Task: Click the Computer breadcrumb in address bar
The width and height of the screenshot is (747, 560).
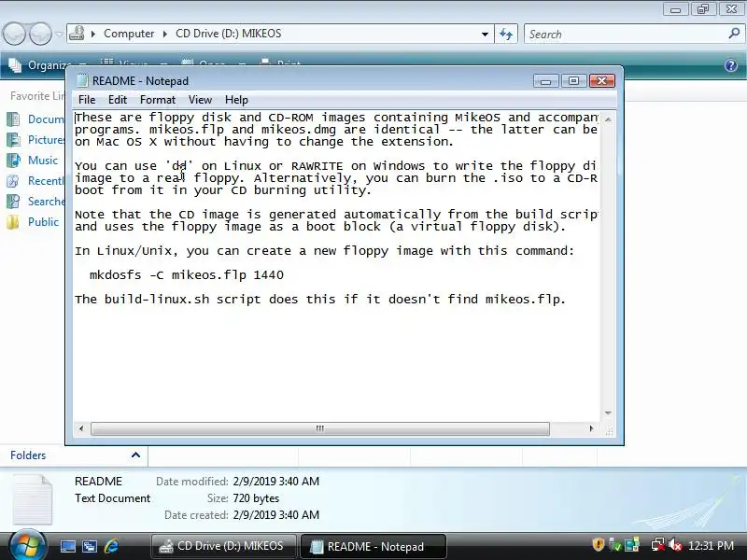Action: (129, 34)
